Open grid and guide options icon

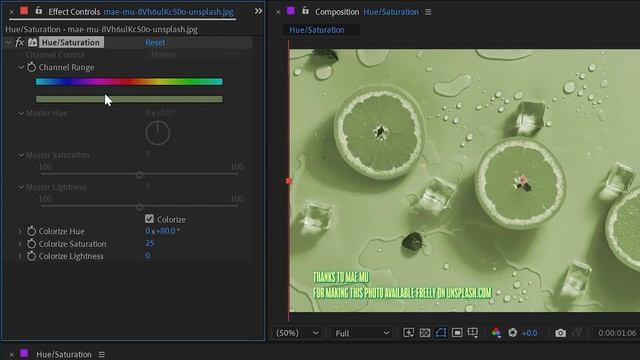coord(473,333)
